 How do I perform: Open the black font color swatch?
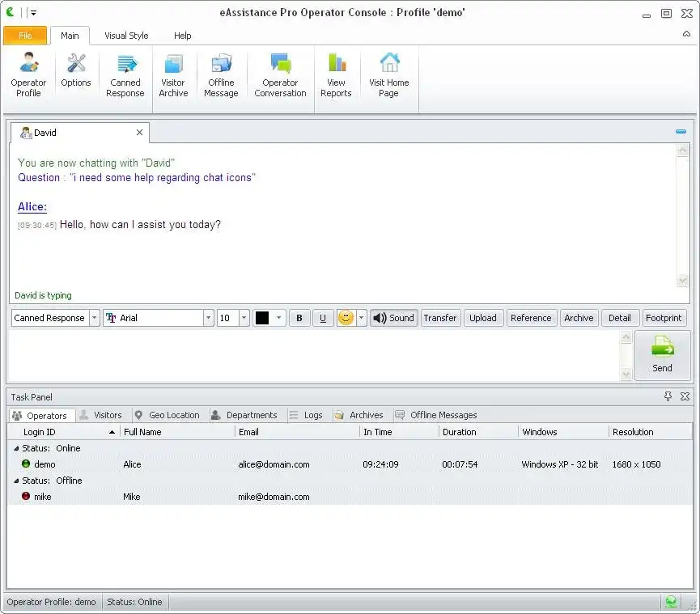pos(262,318)
